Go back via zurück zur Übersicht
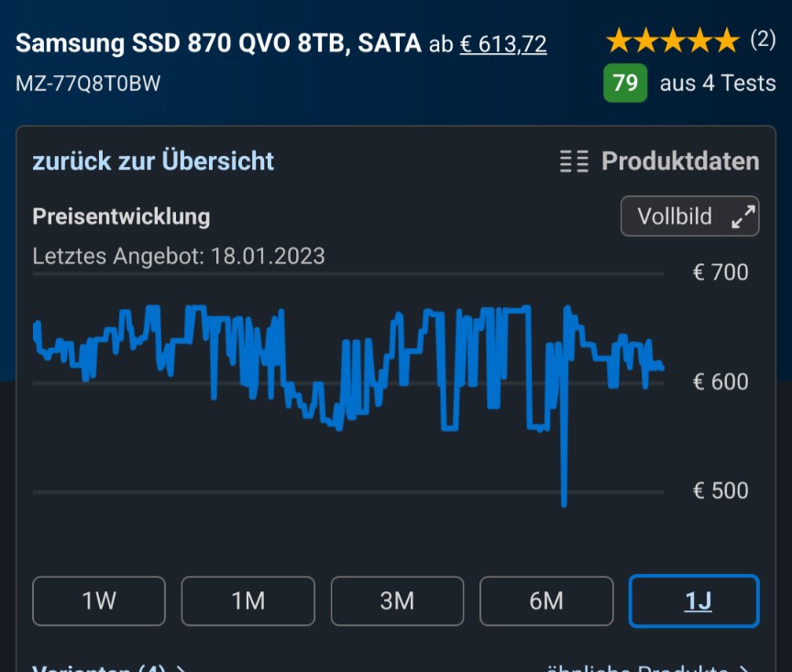The width and height of the screenshot is (792, 672). (x=153, y=161)
